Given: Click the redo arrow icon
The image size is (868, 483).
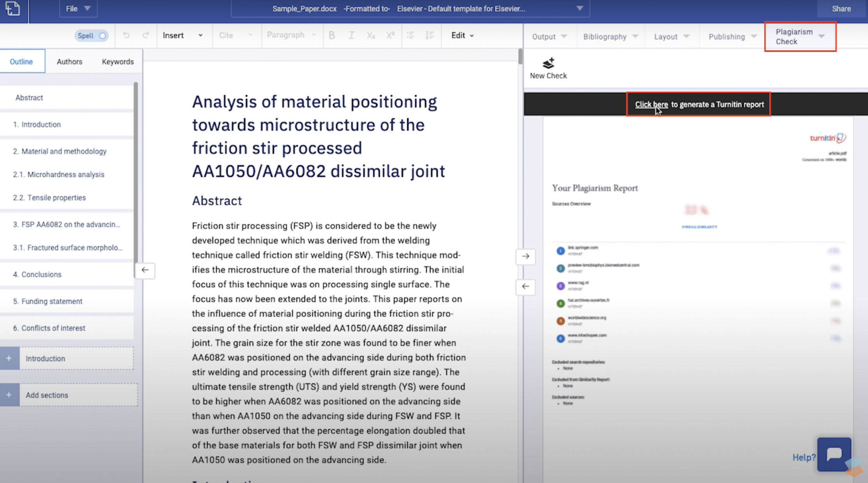Looking at the screenshot, I should click(x=146, y=35).
